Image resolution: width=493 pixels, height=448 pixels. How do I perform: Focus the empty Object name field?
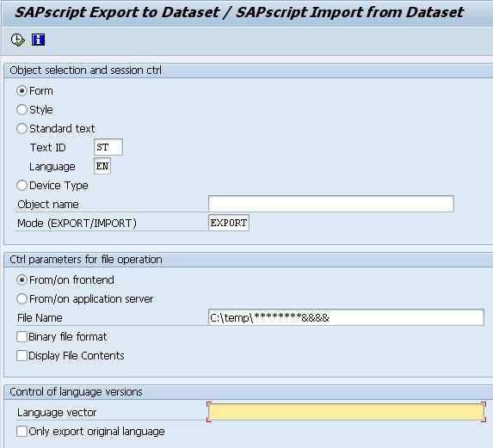[x=330, y=204]
